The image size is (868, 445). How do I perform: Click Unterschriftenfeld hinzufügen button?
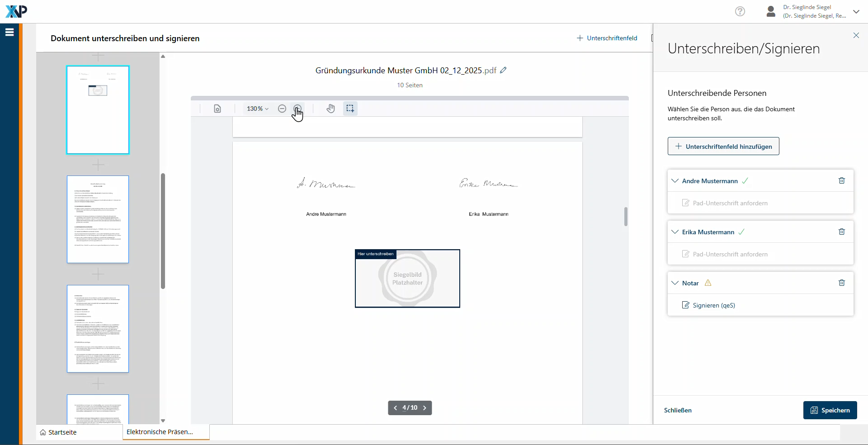pyautogui.click(x=723, y=147)
